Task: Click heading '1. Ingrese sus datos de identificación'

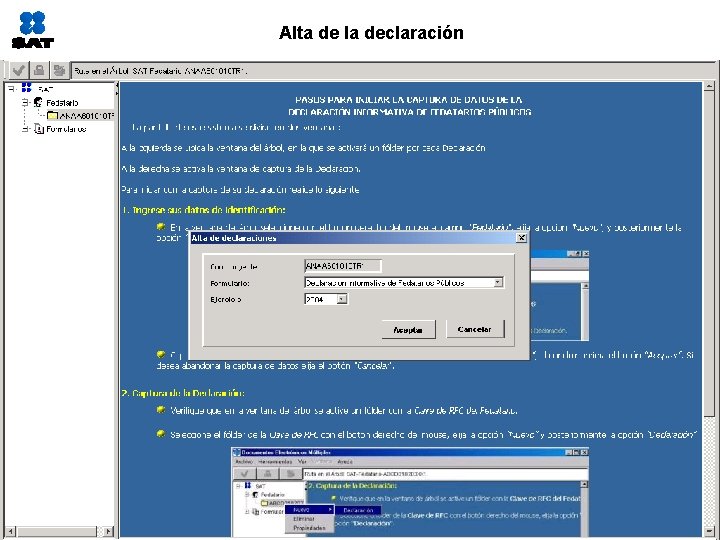Action: [204, 210]
